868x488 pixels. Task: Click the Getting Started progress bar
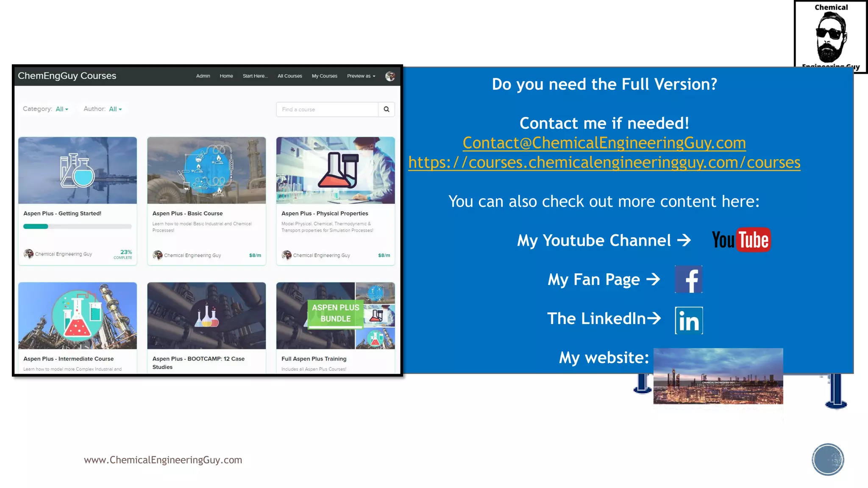pos(78,227)
